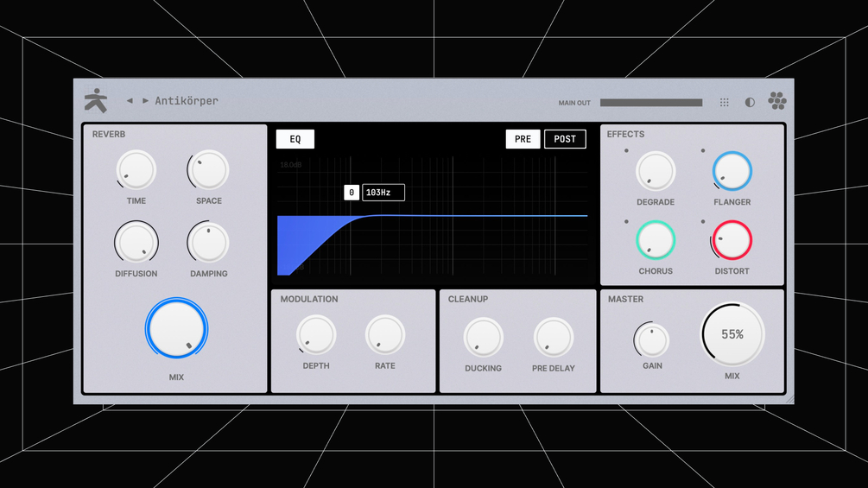Click the DUCKING knob
Image resolution: width=868 pixels, height=488 pixels.
point(484,338)
